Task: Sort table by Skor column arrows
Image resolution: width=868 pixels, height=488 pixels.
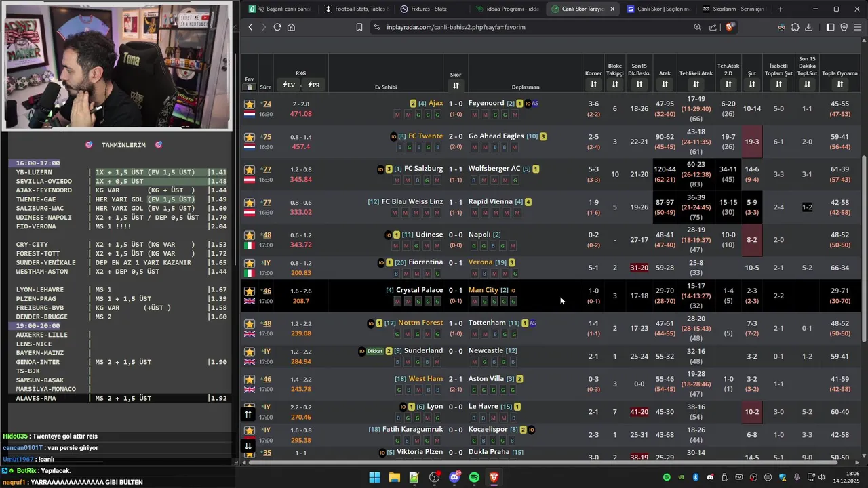Action: point(456,85)
